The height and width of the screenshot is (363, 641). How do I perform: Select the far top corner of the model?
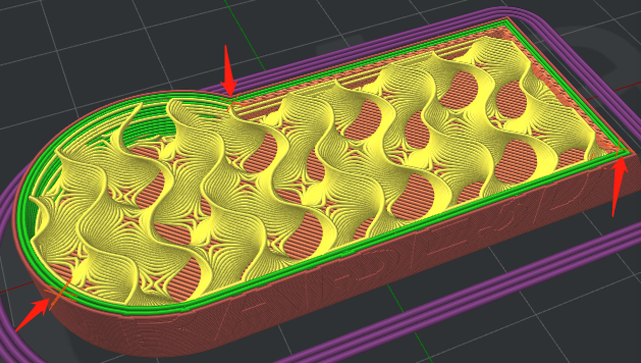[x=508, y=19]
